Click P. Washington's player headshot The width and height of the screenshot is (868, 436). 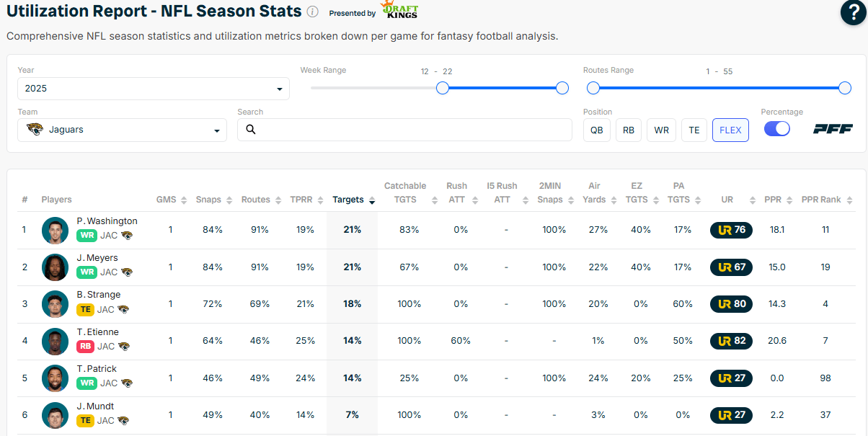[x=55, y=230]
